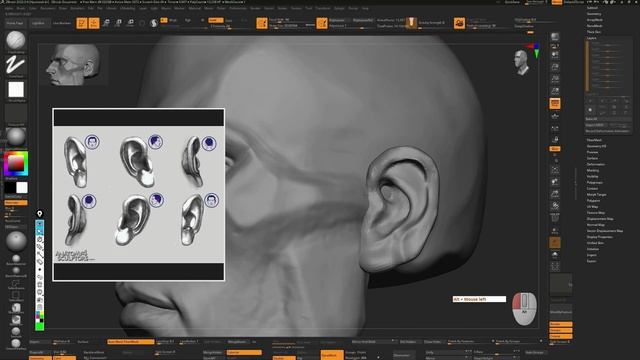Expand the Display Properties section
This screenshot has width=640, height=360.
(x=600, y=237)
